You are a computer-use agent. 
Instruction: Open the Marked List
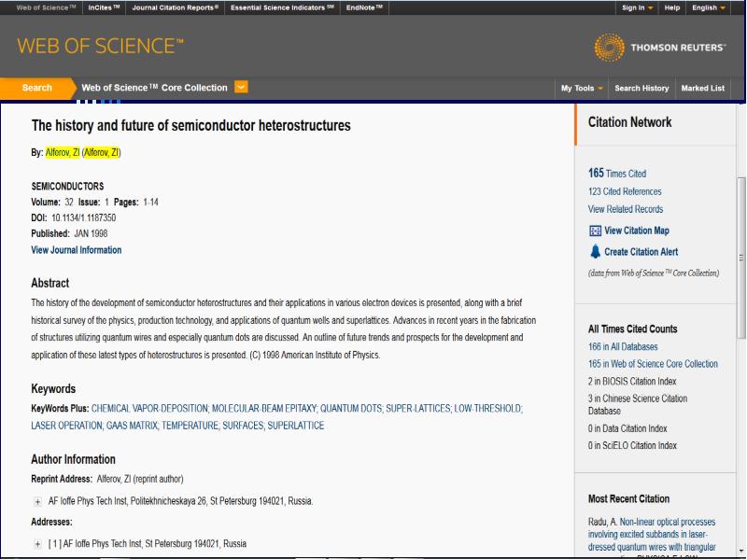tap(703, 88)
